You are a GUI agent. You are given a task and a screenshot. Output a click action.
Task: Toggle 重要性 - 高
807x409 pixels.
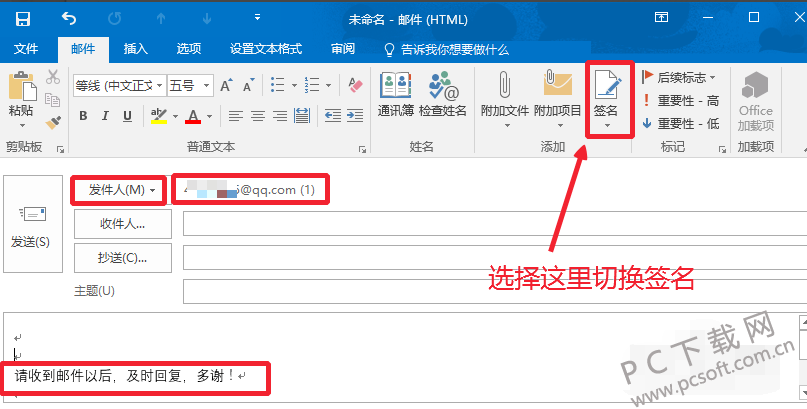[x=680, y=101]
